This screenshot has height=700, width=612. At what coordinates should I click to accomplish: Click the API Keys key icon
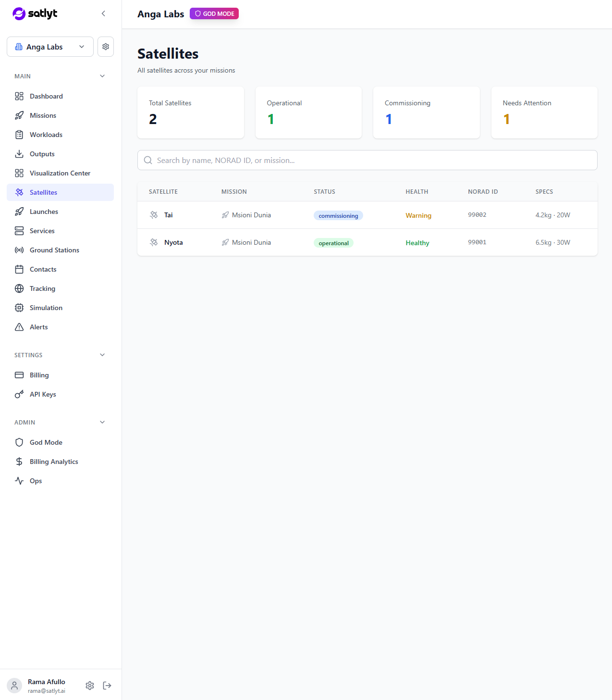pyautogui.click(x=19, y=394)
